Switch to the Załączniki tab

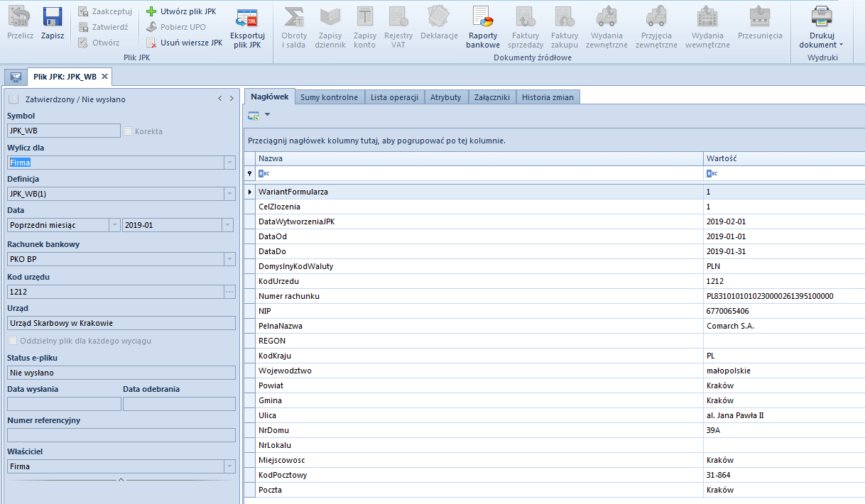[x=491, y=97]
